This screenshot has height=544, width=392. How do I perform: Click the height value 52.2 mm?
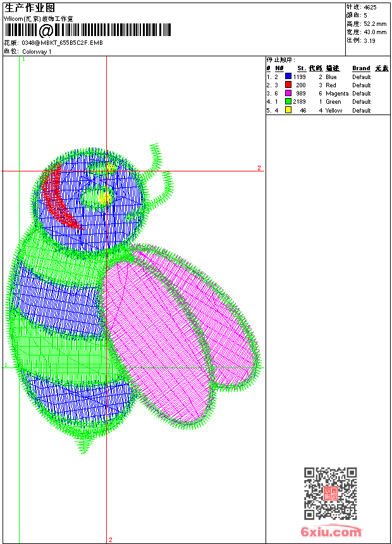click(375, 24)
